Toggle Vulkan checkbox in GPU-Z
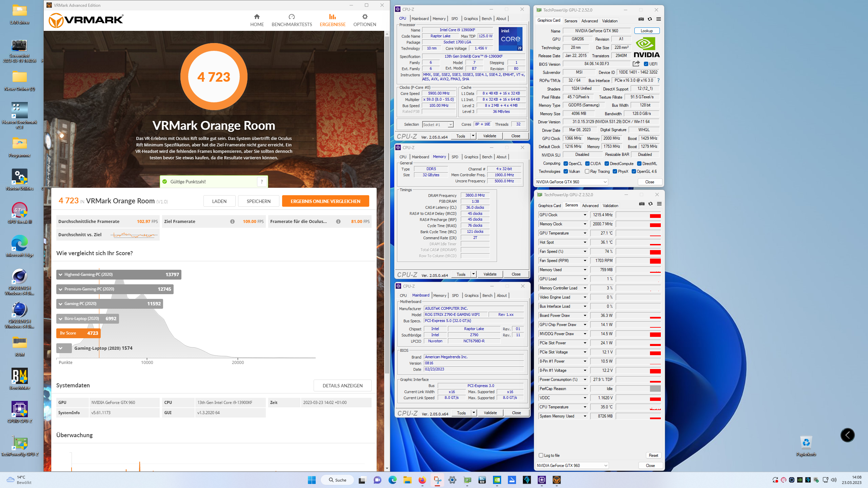 (x=566, y=171)
